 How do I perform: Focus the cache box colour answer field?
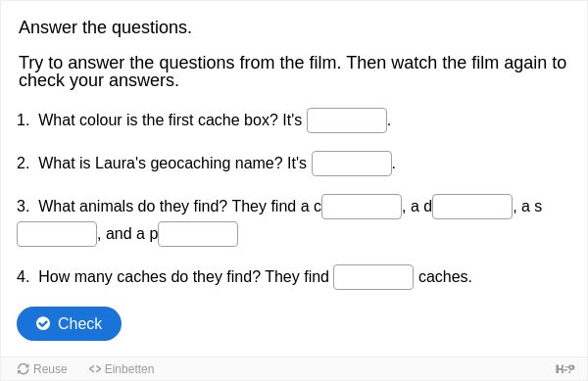click(x=347, y=120)
